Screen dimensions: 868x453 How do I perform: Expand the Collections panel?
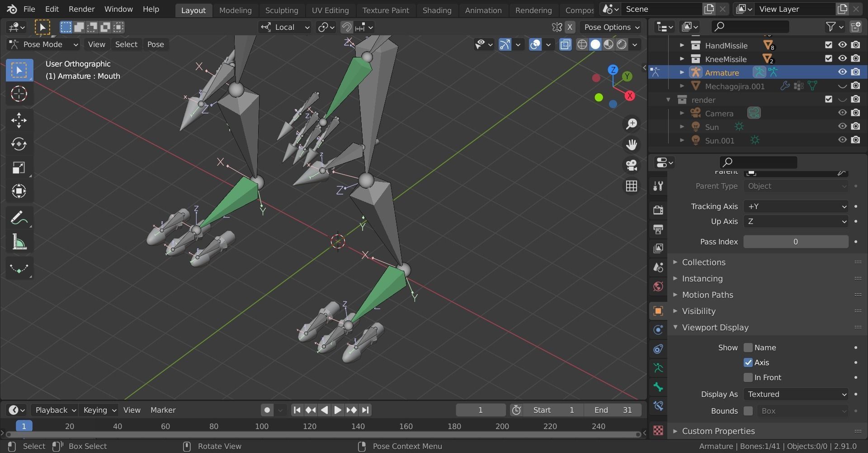[x=703, y=262]
